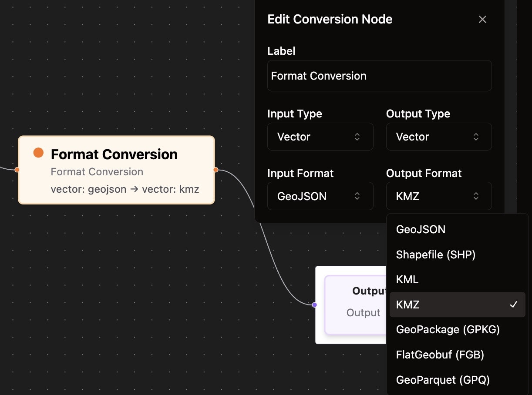
Task: Click the Label text input field
Action: pyautogui.click(x=379, y=76)
